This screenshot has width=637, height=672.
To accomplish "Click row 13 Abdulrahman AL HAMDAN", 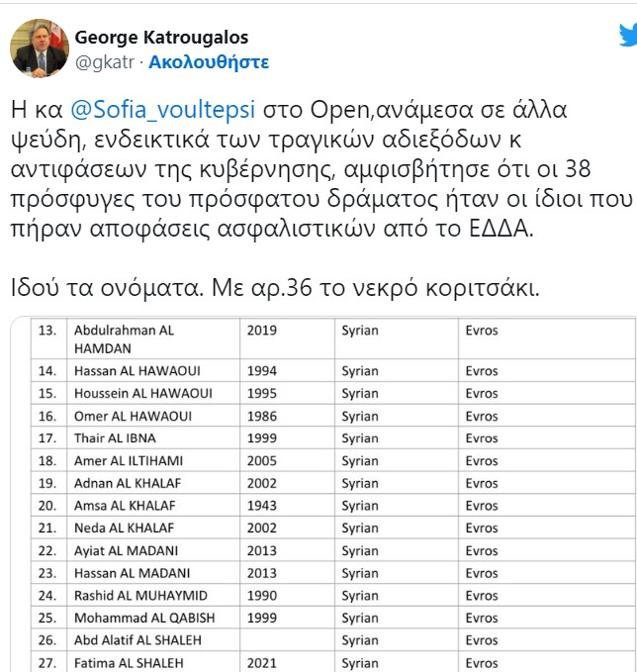I will pyautogui.click(x=333, y=339).
